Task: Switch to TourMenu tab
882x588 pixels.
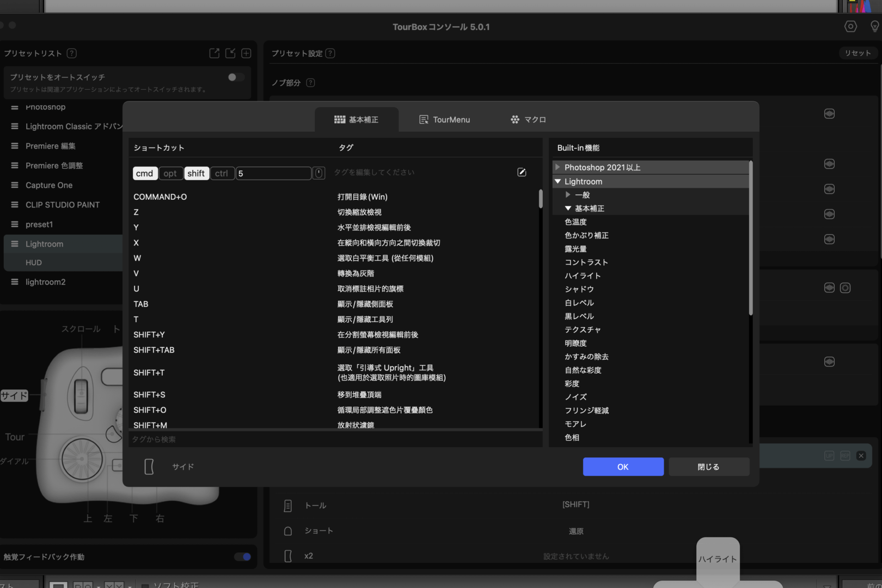Action: pyautogui.click(x=444, y=119)
